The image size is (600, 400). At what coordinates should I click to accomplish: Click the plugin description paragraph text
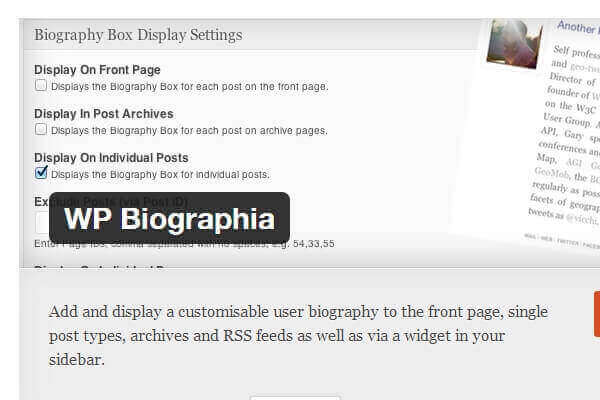298,335
